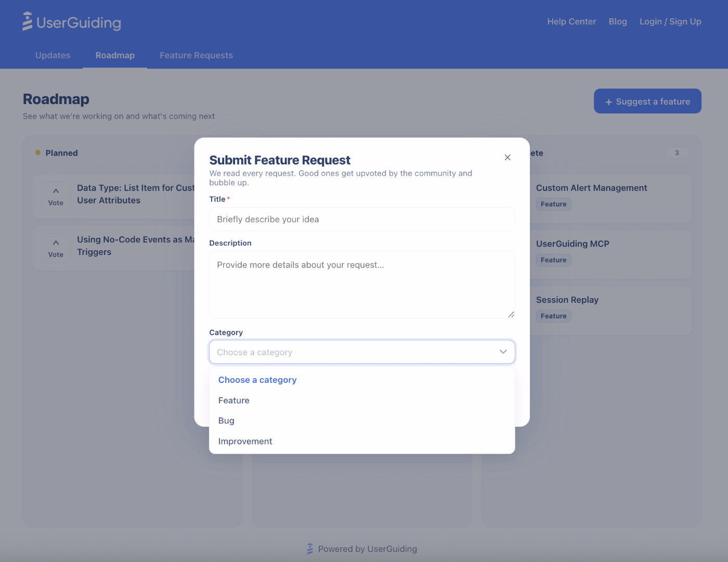Open the UserGuiding MCP card
The width and height of the screenshot is (728, 562).
pos(610,254)
